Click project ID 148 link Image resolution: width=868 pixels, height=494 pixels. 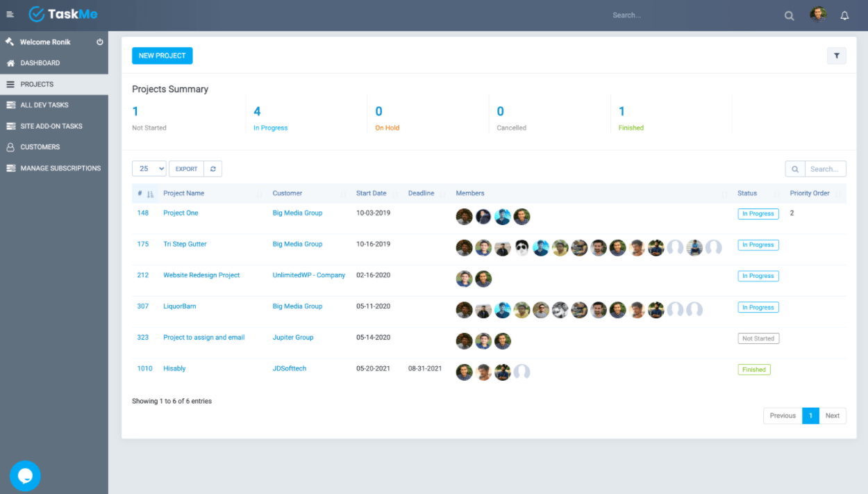point(143,213)
